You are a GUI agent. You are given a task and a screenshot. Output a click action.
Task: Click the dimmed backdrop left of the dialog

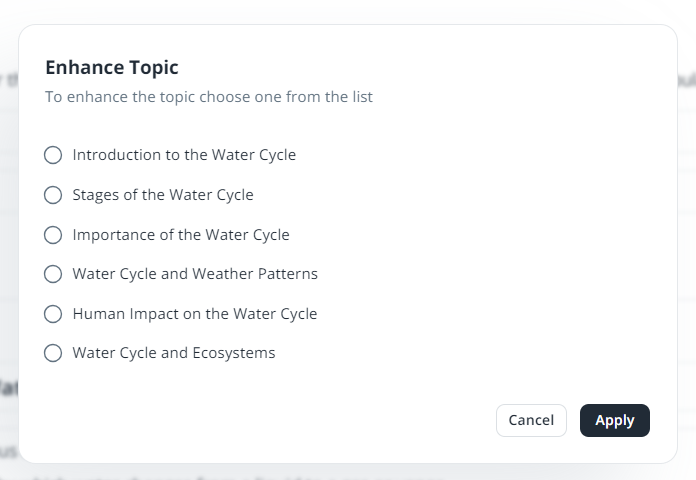8,250
